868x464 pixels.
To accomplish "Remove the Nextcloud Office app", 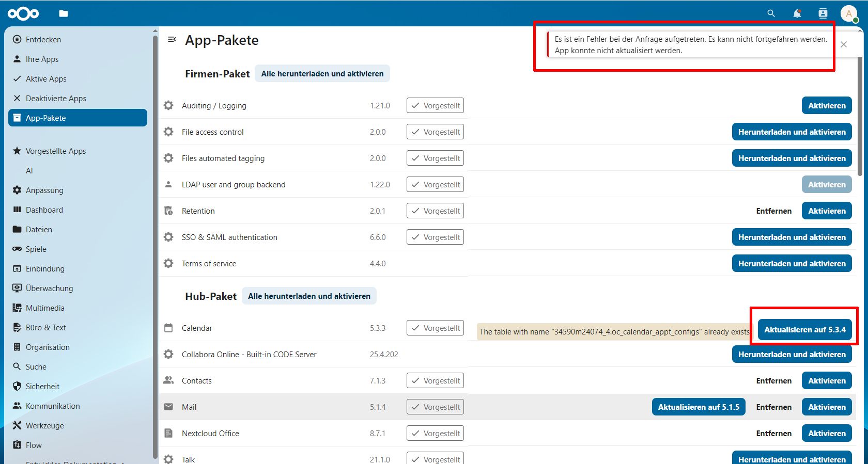I will pos(773,433).
